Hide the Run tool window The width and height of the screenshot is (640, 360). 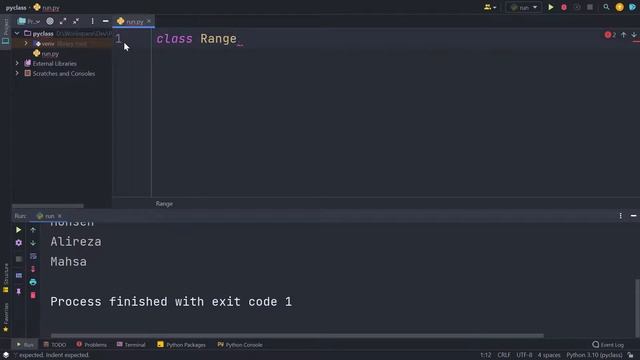[x=633, y=216]
